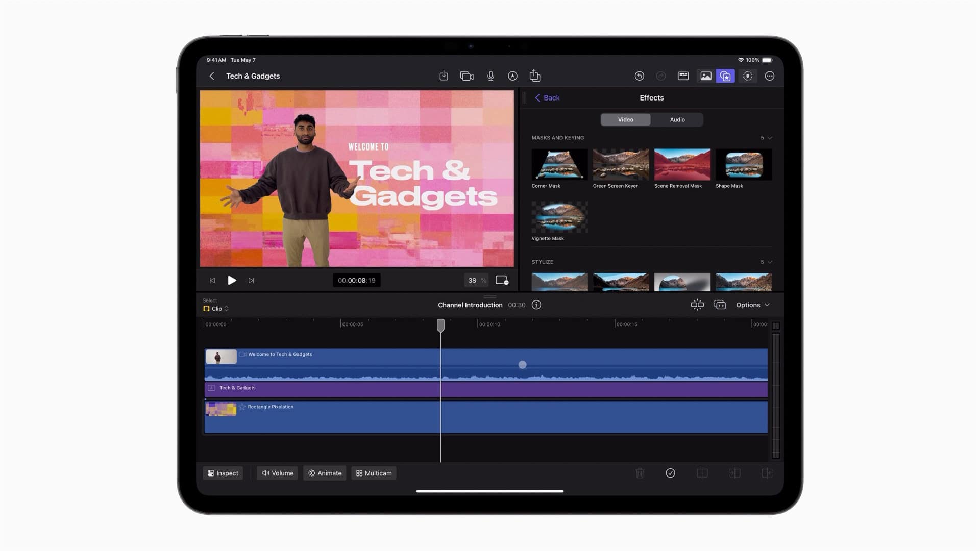Click the Inspect button
This screenshot has height=551, width=980.
223,473
